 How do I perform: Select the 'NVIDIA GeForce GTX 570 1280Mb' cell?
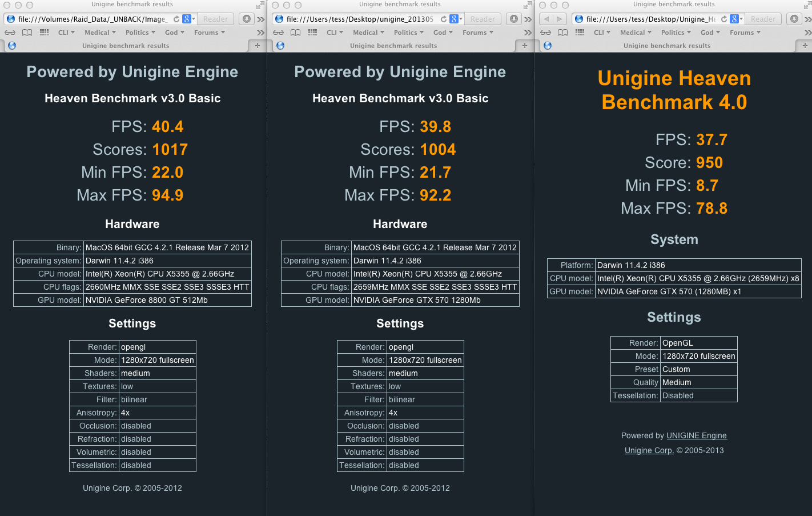coord(435,300)
